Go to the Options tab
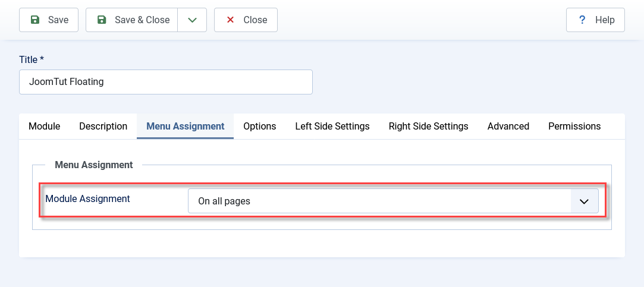Image resolution: width=644 pixels, height=287 pixels. [x=260, y=126]
